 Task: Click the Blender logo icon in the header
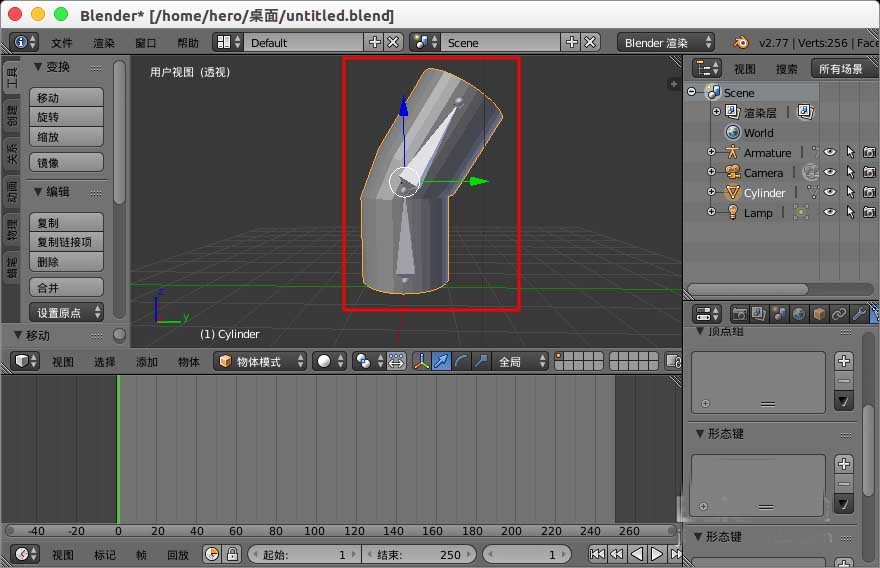tap(741, 43)
